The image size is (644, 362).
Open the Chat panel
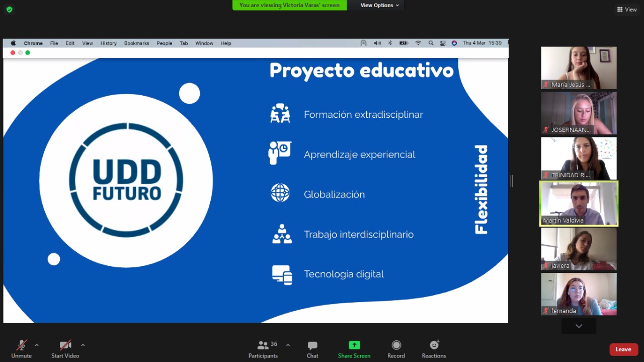(312, 349)
